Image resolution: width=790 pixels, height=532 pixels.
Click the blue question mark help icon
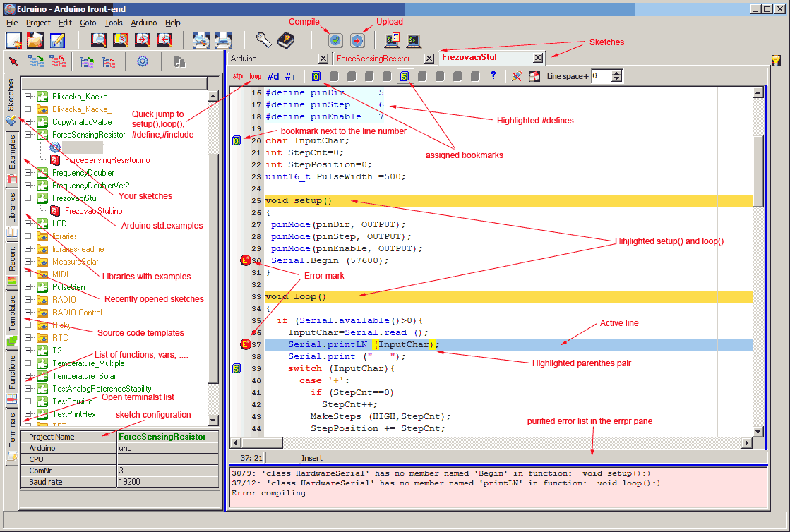pos(493,75)
